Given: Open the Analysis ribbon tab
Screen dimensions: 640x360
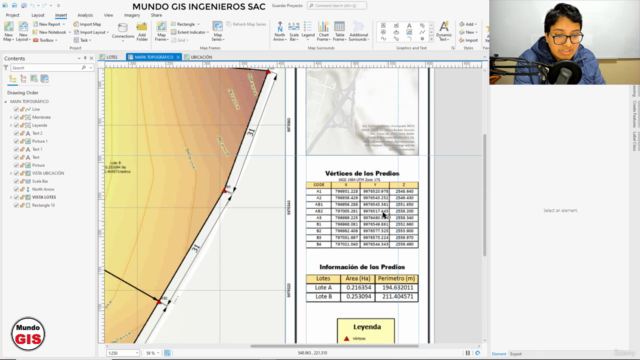Looking at the screenshot, I should [85, 15].
